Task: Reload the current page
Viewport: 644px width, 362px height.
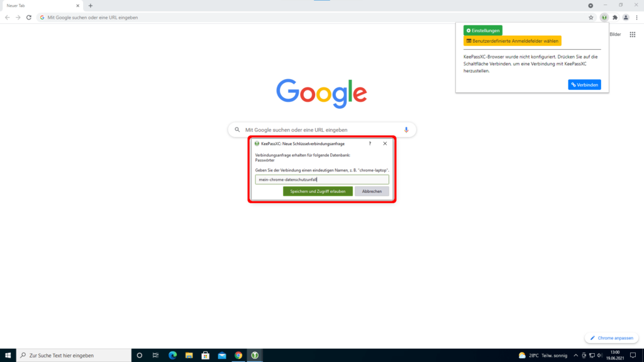Action: pos(29,18)
